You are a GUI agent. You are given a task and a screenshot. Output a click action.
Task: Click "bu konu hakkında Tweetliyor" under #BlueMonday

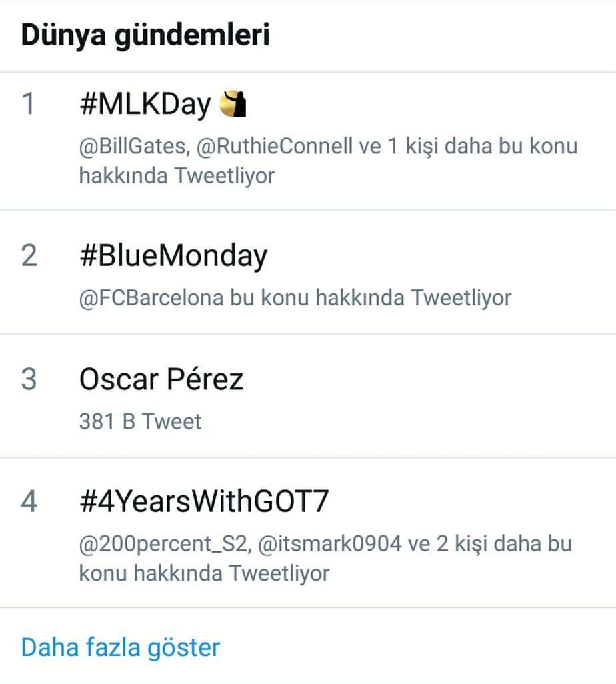[x=371, y=297]
